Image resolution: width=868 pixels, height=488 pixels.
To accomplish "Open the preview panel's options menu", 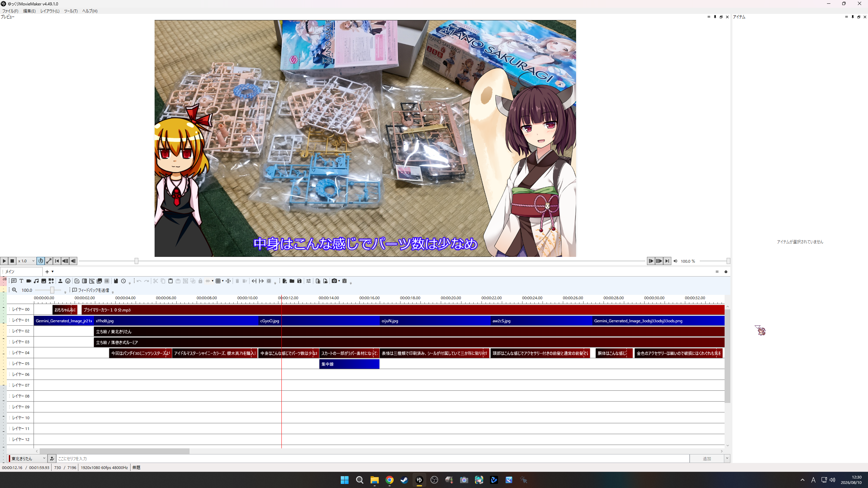I will pos(709,17).
